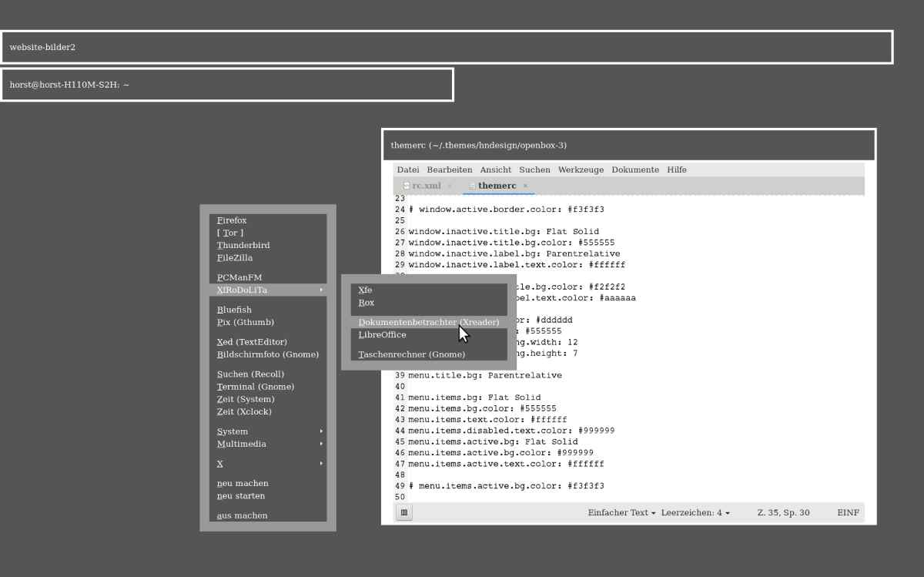Start Firefox from the root menu
Image resolution: width=924 pixels, height=577 pixels.
tap(232, 220)
